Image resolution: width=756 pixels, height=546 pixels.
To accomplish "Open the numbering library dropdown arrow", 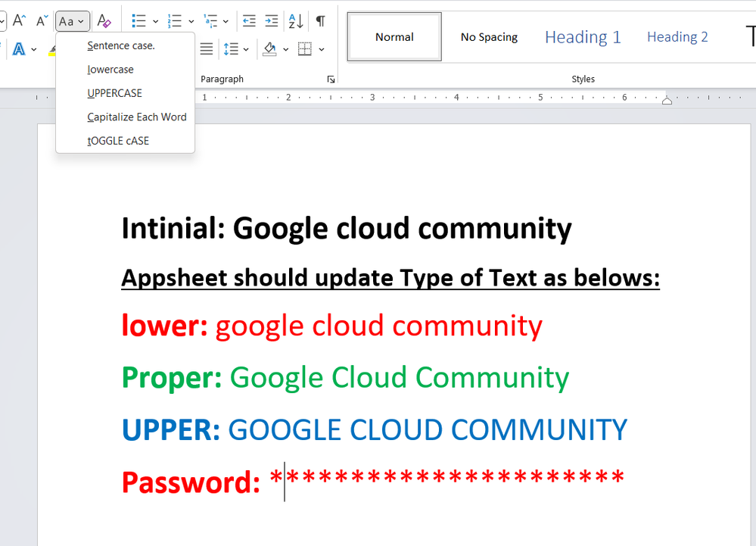I will pos(191,21).
